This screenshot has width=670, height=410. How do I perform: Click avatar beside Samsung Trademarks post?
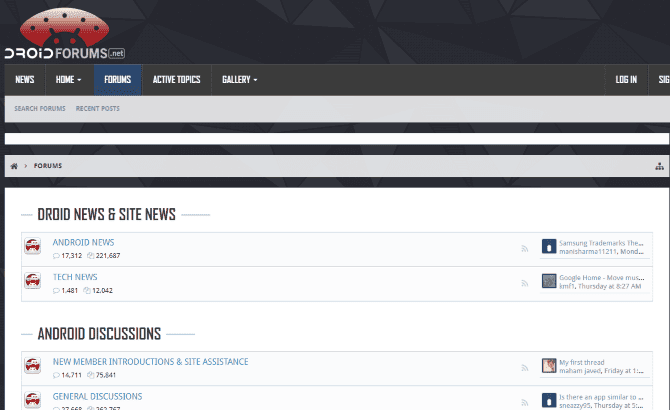(x=549, y=246)
